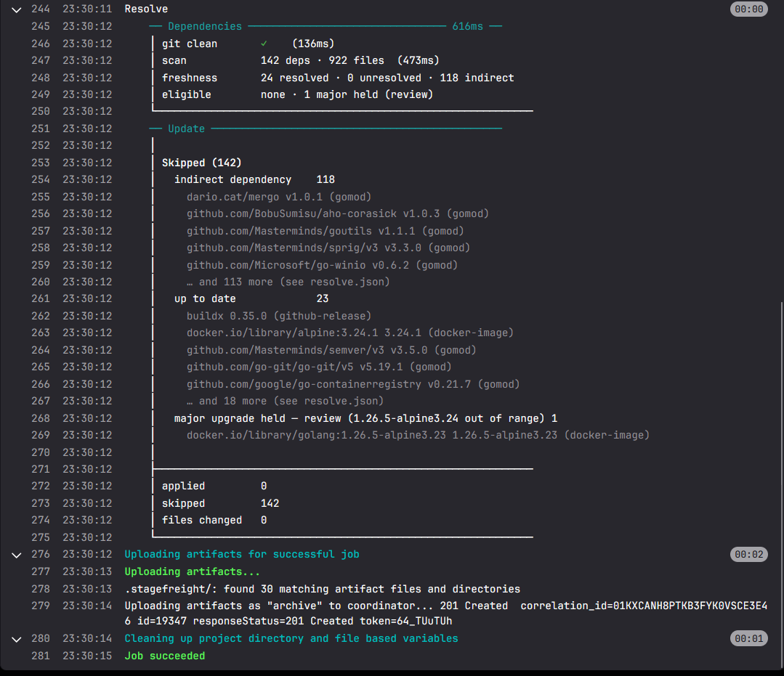Collapse the Cleaning up project directory chevron
This screenshot has height=676, width=784.
tap(17, 639)
